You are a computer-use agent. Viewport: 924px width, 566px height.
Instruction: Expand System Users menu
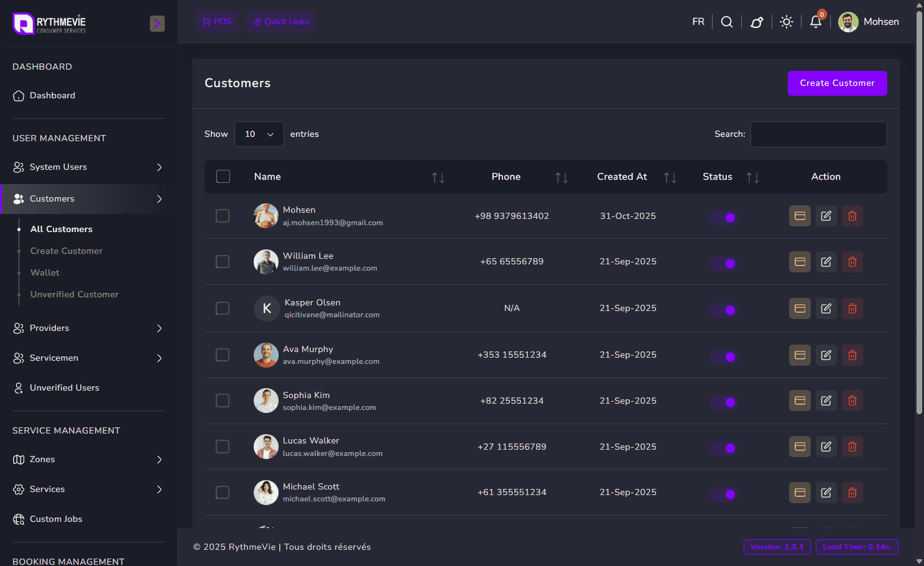pyautogui.click(x=88, y=167)
